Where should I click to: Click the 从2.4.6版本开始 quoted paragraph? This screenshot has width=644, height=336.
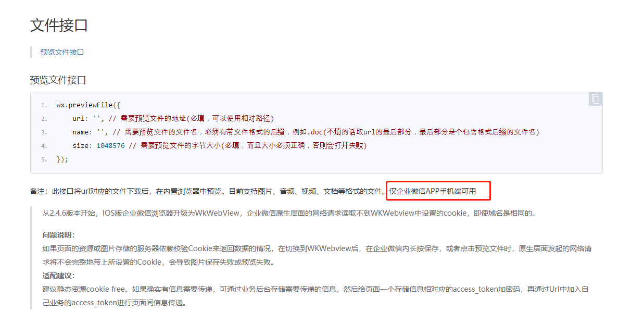point(289,213)
